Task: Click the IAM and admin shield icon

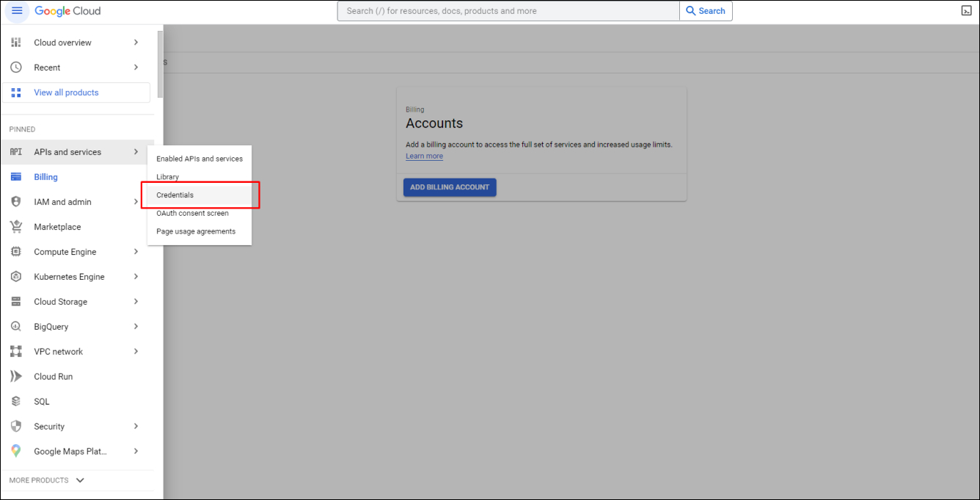Action: click(x=16, y=202)
